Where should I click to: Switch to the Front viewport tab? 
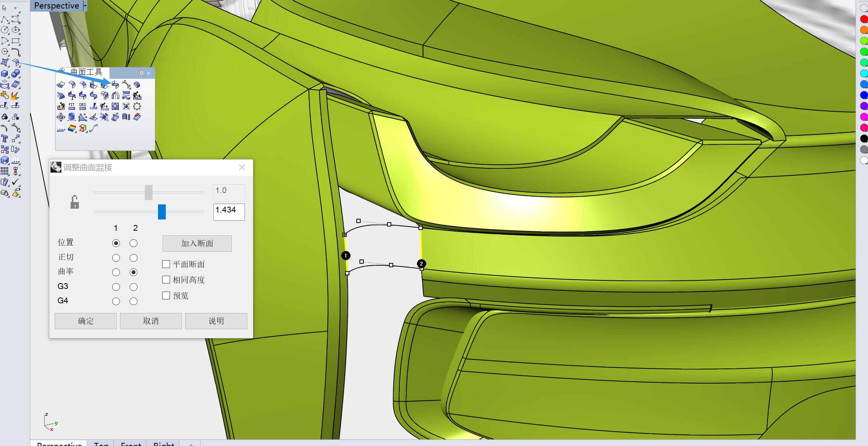[131, 443]
